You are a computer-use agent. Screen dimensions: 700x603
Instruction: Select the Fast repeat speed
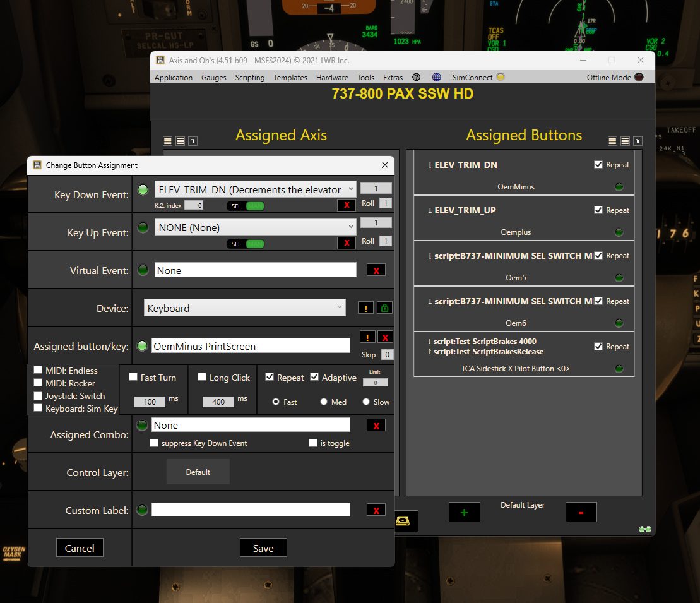[276, 402]
